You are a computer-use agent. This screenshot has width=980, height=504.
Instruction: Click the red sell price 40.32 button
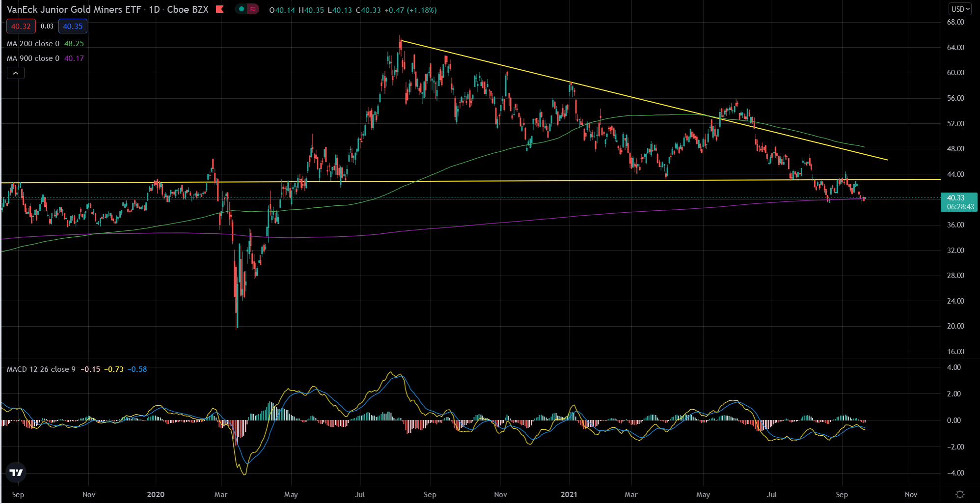pyautogui.click(x=21, y=27)
